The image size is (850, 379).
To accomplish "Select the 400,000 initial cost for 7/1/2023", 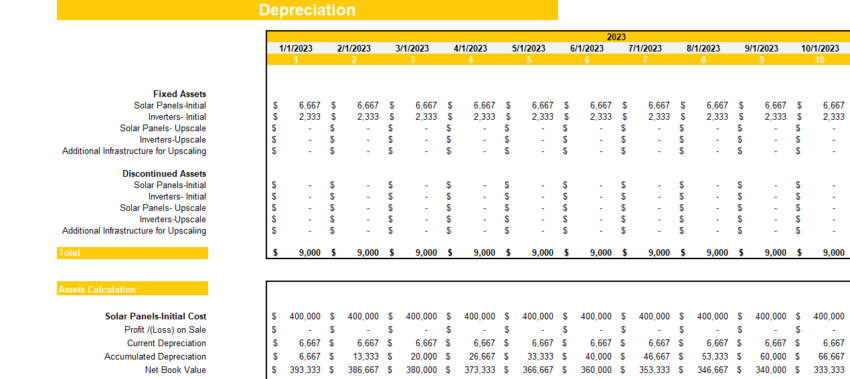I will point(654,317).
